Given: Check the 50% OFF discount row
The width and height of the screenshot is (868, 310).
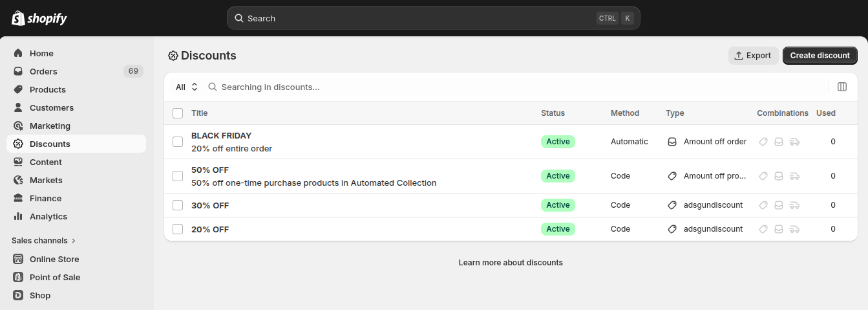Looking at the screenshot, I should click(178, 176).
